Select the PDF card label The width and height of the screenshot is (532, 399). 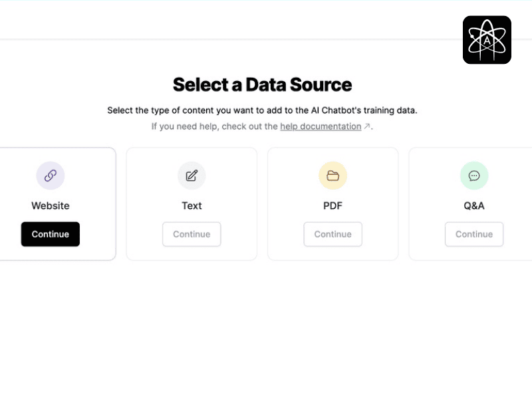[x=332, y=205]
